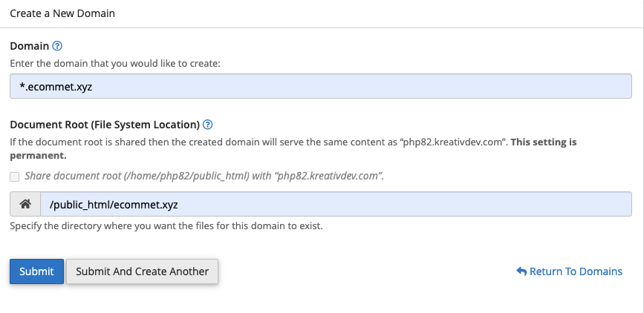Follow the Return To Domains link
This screenshot has height=313, width=644.
576,271
